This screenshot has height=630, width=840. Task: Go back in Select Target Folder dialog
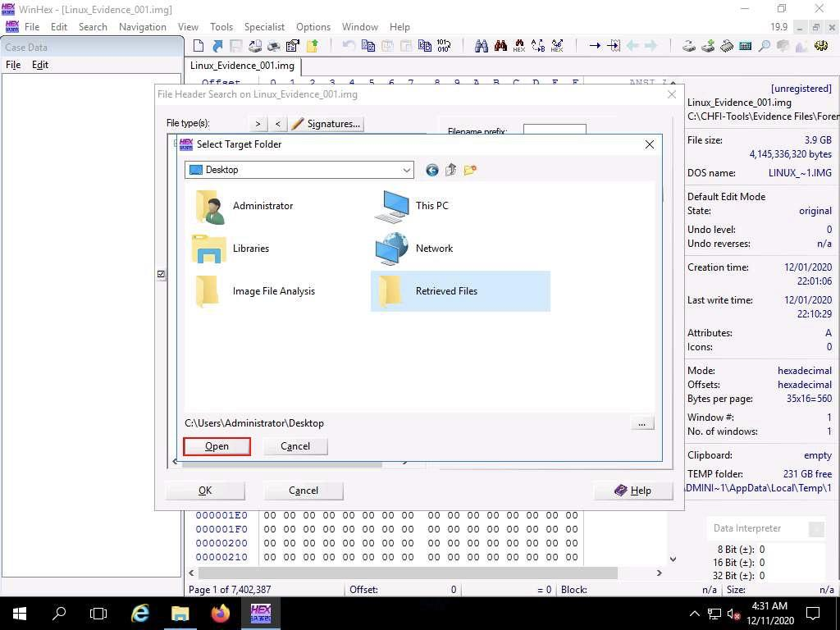431,171
